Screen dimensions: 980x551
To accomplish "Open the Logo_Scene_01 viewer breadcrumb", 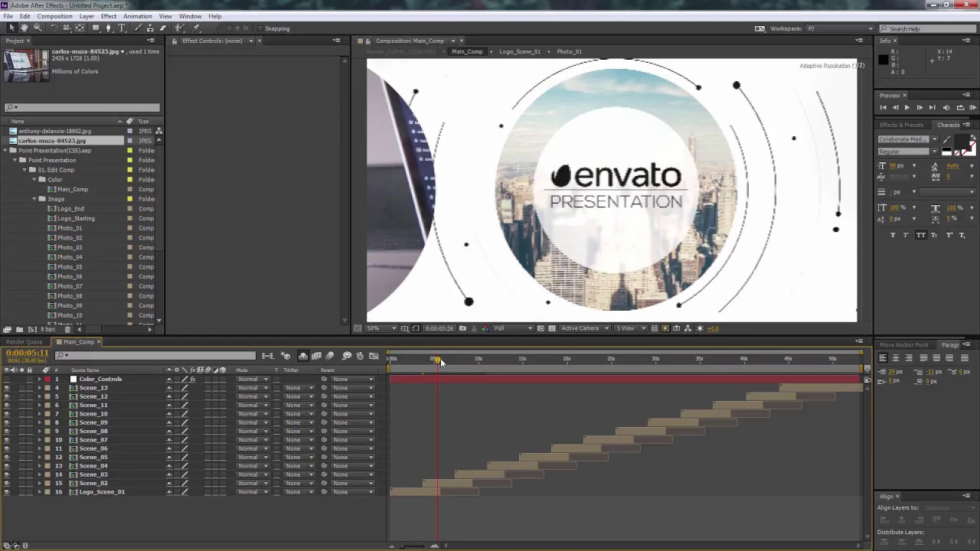I will click(x=520, y=51).
